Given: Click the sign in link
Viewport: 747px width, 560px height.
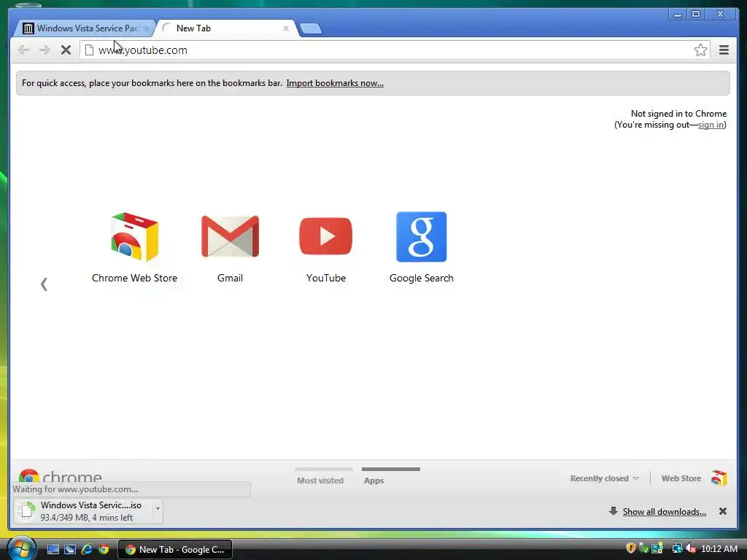Looking at the screenshot, I should click(x=711, y=125).
